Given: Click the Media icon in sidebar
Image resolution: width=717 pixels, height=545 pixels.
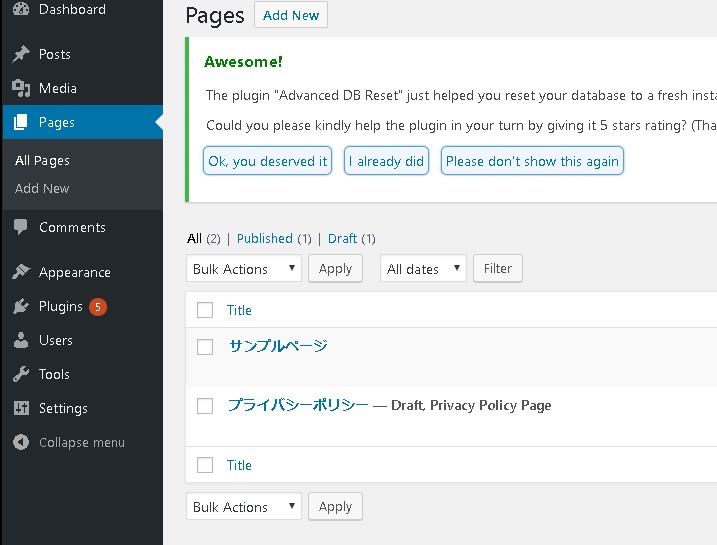Looking at the screenshot, I should (x=21, y=88).
